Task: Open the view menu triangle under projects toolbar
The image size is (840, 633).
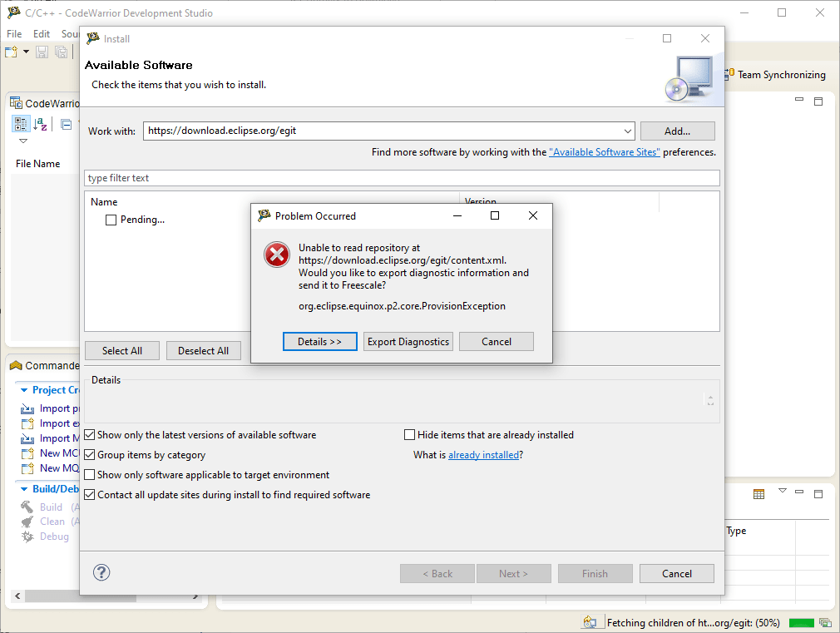Action: point(22,141)
